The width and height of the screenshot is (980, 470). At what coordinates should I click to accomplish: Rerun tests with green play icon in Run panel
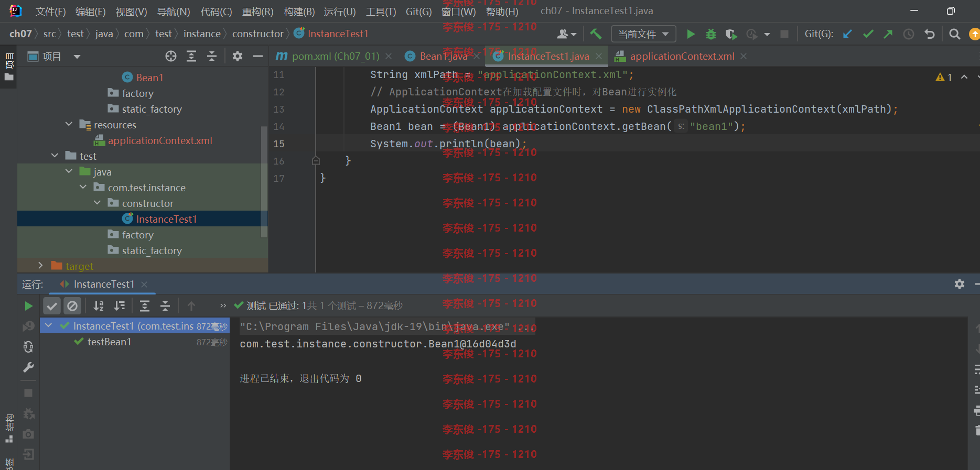pos(29,306)
